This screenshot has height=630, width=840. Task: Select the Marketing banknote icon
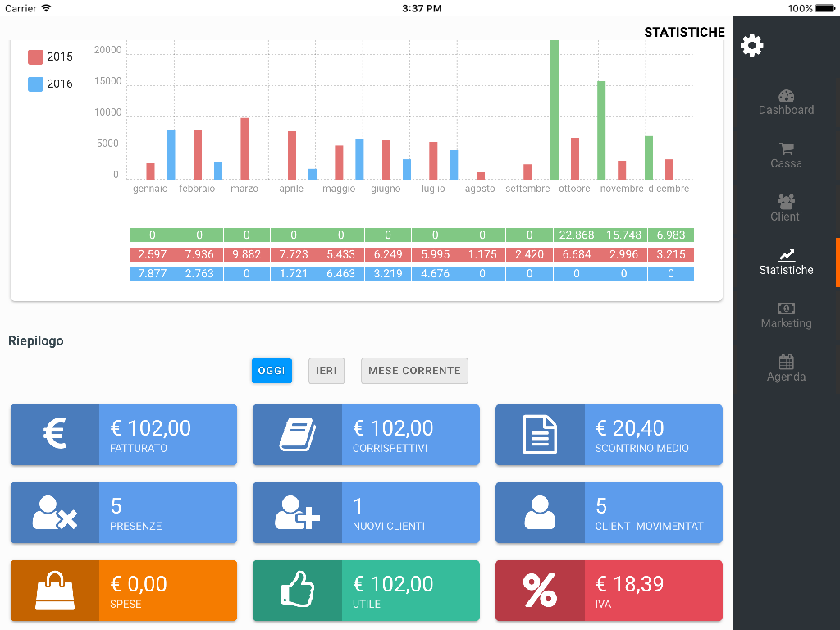pyautogui.click(x=786, y=308)
